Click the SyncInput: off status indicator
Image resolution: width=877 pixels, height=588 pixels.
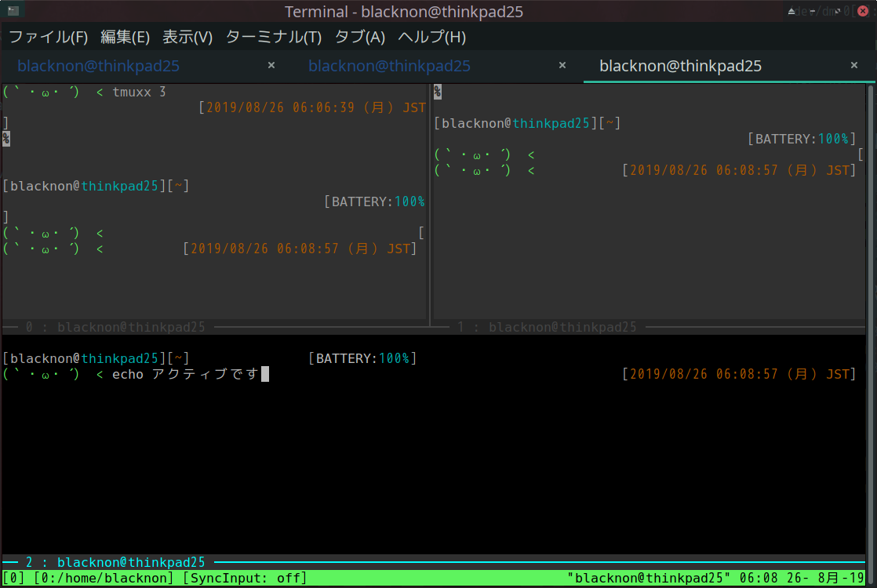point(244,579)
